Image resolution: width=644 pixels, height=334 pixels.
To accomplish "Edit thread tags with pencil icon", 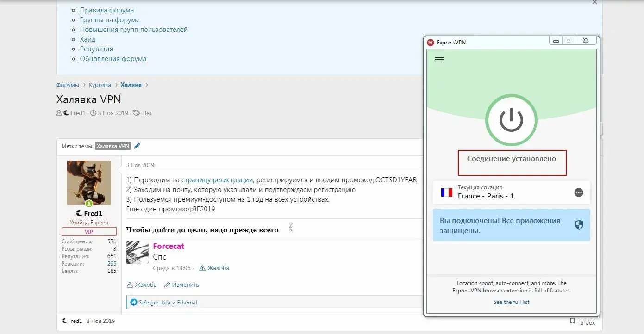I will pyautogui.click(x=137, y=146).
